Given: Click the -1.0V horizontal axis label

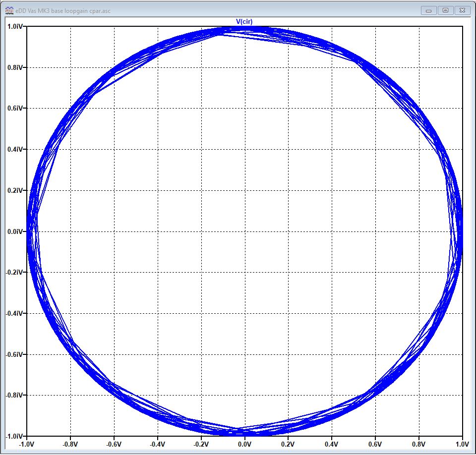Looking at the screenshot, I should [27, 445].
